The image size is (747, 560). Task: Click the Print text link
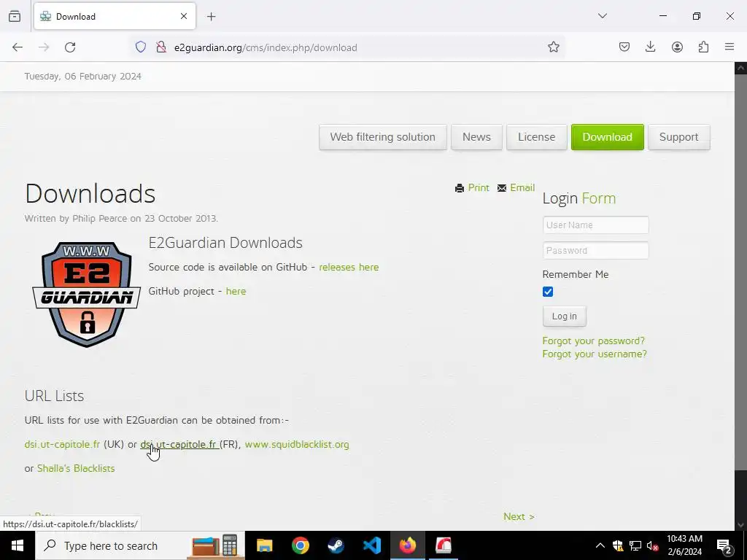click(x=479, y=187)
